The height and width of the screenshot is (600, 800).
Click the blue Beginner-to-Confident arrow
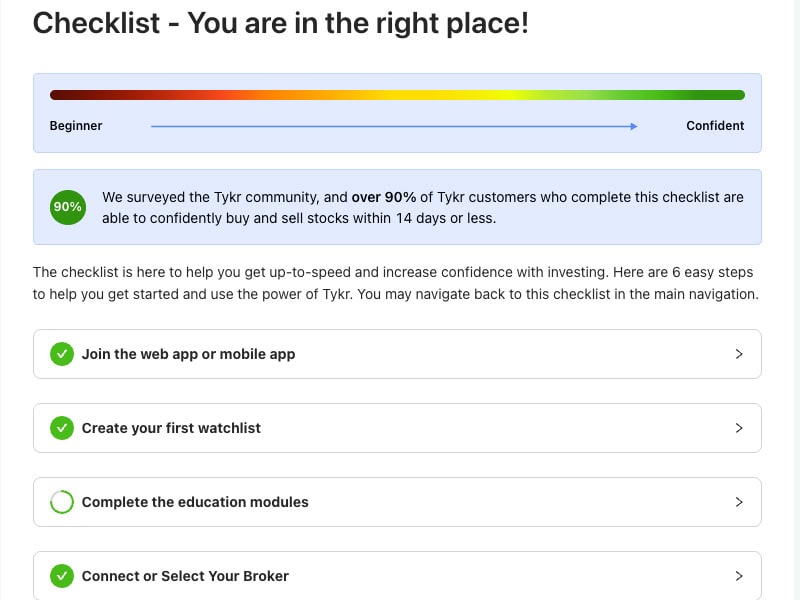395,126
